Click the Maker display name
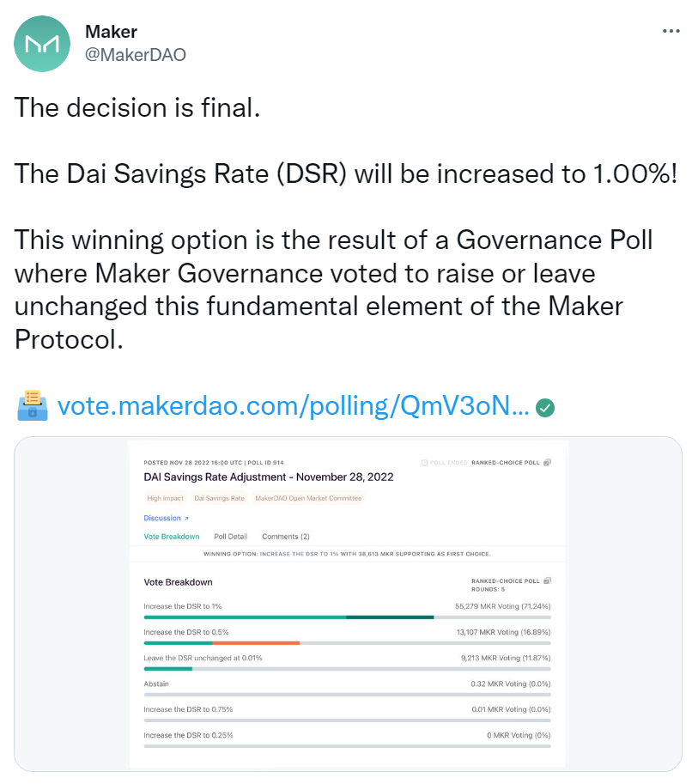This screenshot has height=784, width=698. point(111,32)
